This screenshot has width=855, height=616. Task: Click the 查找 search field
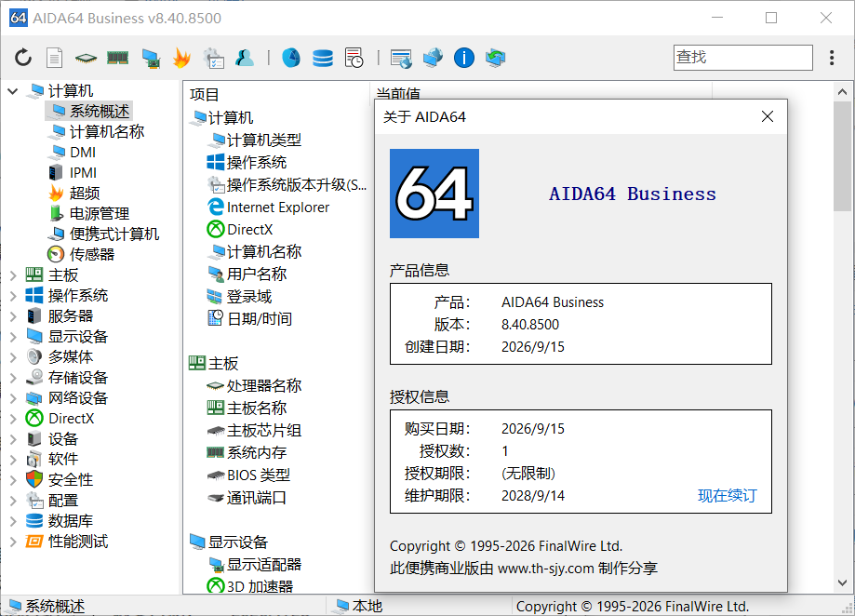point(742,58)
